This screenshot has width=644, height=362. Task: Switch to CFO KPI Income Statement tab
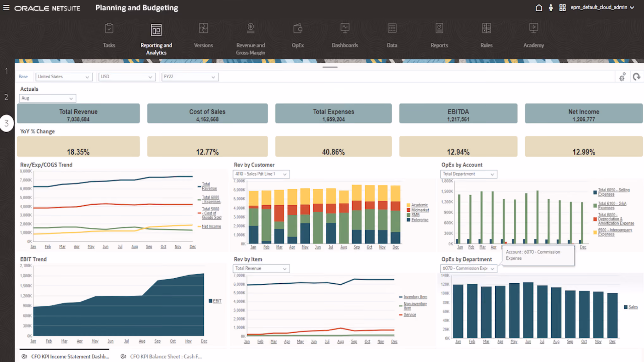pyautogui.click(x=65, y=356)
